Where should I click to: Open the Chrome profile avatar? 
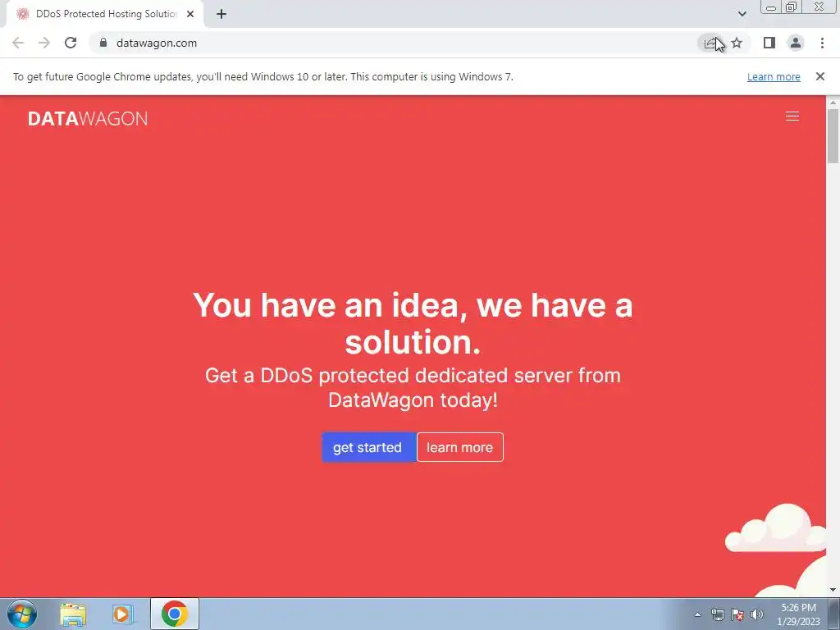(x=796, y=43)
